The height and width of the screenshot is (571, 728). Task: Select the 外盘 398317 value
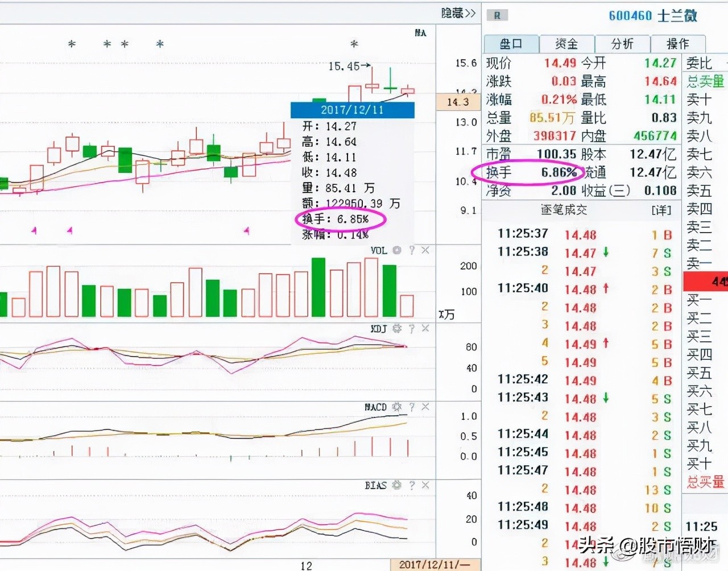click(555, 136)
